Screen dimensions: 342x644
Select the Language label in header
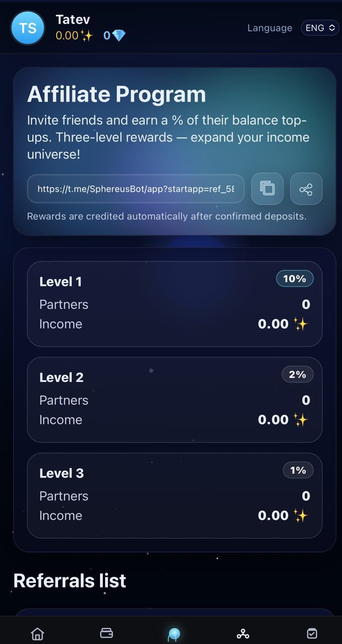point(269,28)
